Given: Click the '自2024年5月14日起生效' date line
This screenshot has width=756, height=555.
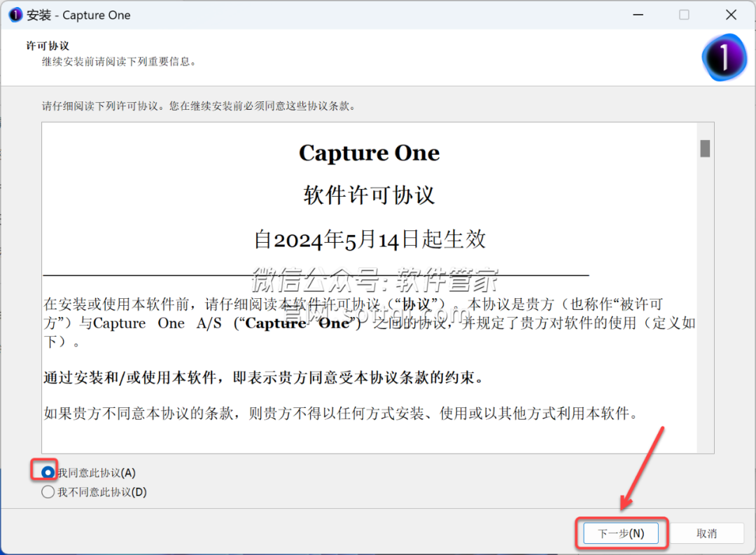Looking at the screenshot, I should pyautogui.click(x=370, y=239).
